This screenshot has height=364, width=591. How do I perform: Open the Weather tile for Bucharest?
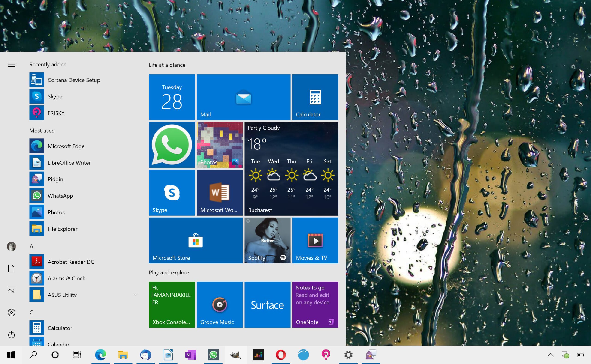(x=292, y=169)
